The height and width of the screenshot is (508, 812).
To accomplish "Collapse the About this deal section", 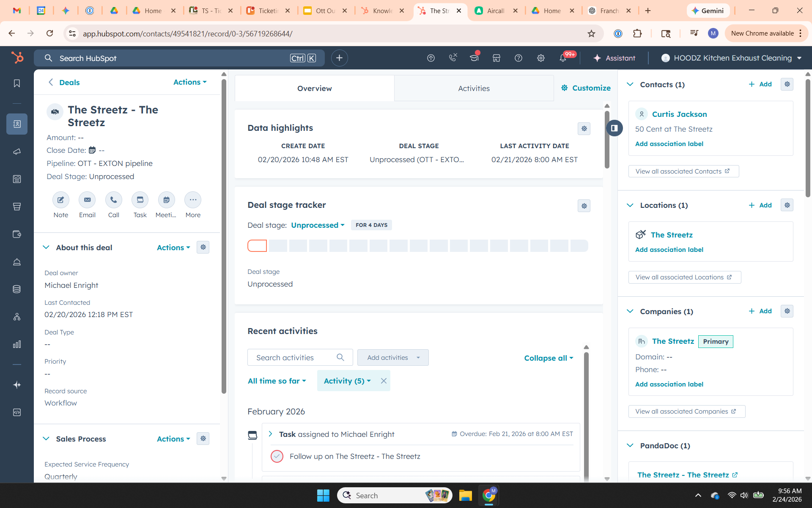I will pyautogui.click(x=46, y=247).
